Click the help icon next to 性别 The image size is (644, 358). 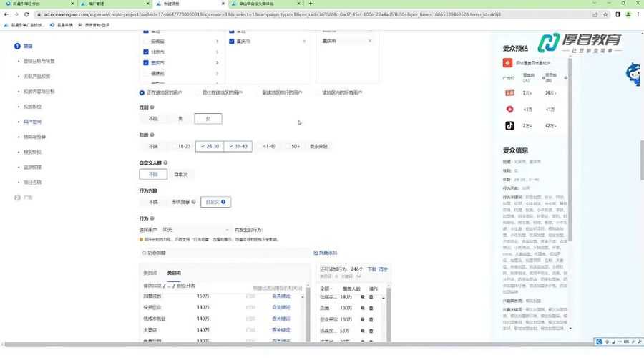[152, 107]
